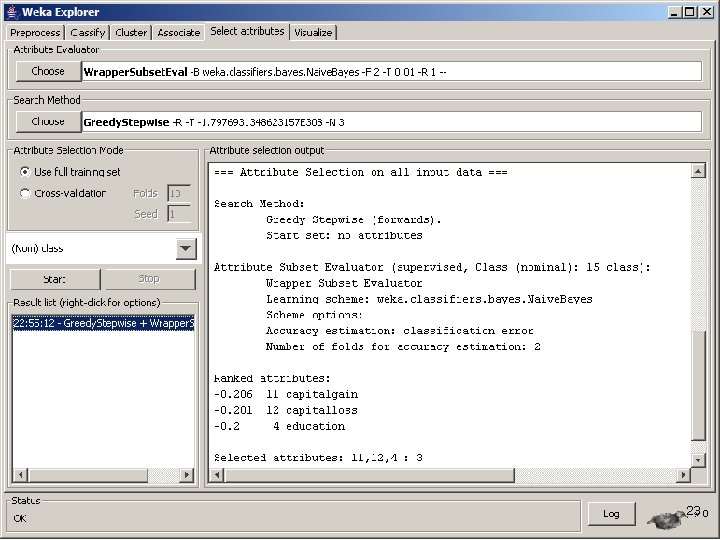Close the Weka Explorer window
The width and height of the screenshot is (720, 540).
[706, 12]
